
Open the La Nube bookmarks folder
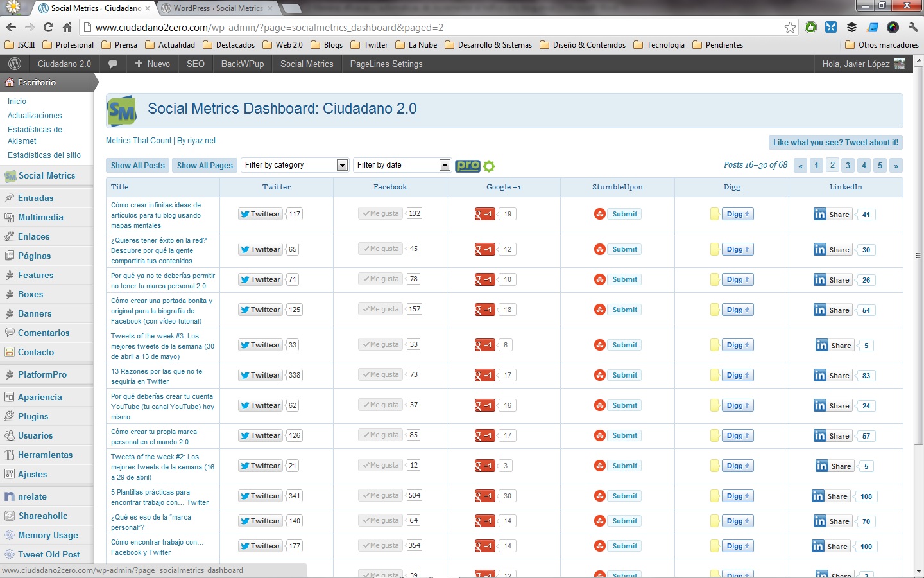tap(416, 45)
